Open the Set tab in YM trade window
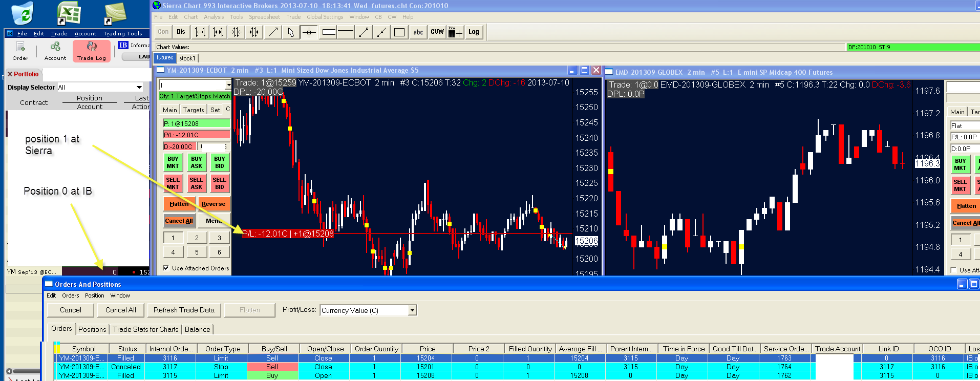980x381 pixels. [x=215, y=110]
